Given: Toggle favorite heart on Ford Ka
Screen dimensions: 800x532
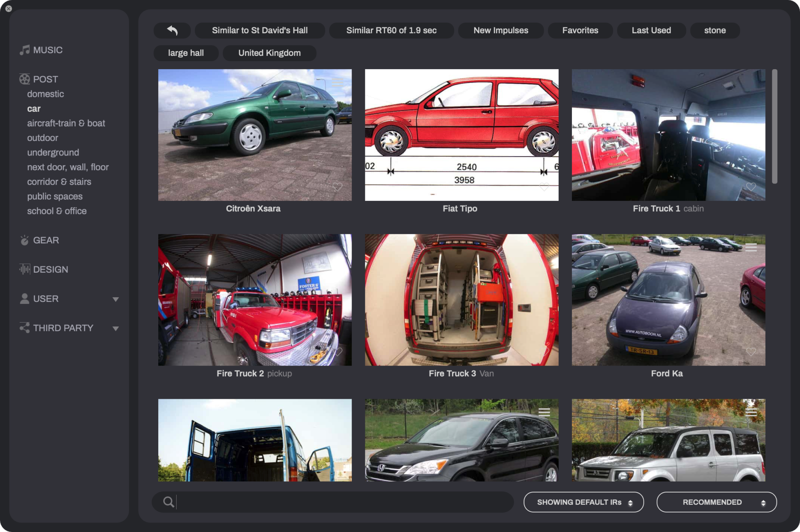Looking at the screenshot, I should pyautogui.click(x=751, y=352).
